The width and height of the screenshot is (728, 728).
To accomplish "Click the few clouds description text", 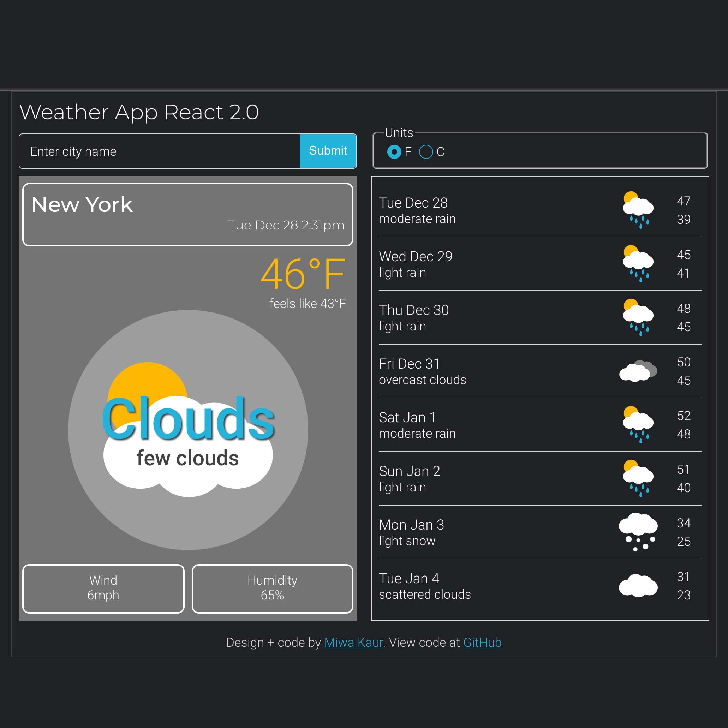I will pos(188,458).
